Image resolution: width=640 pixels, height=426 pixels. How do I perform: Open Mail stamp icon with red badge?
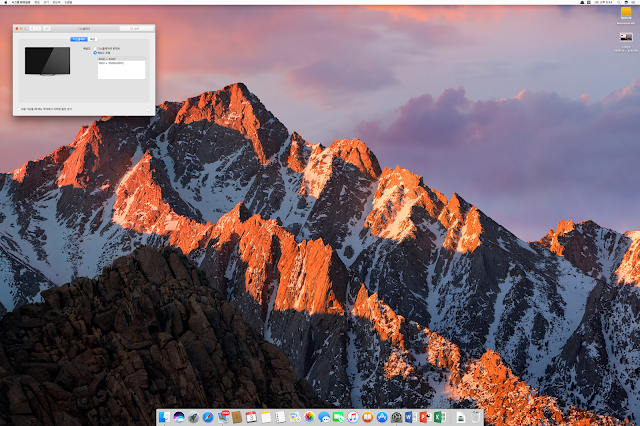click(x=223, y=417)
